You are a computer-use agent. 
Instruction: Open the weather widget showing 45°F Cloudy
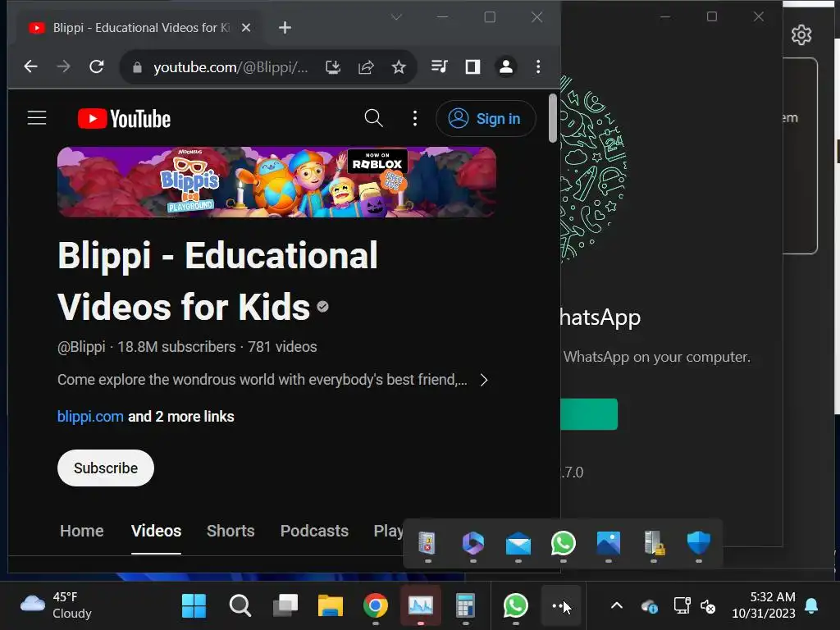tap(57, 605)
